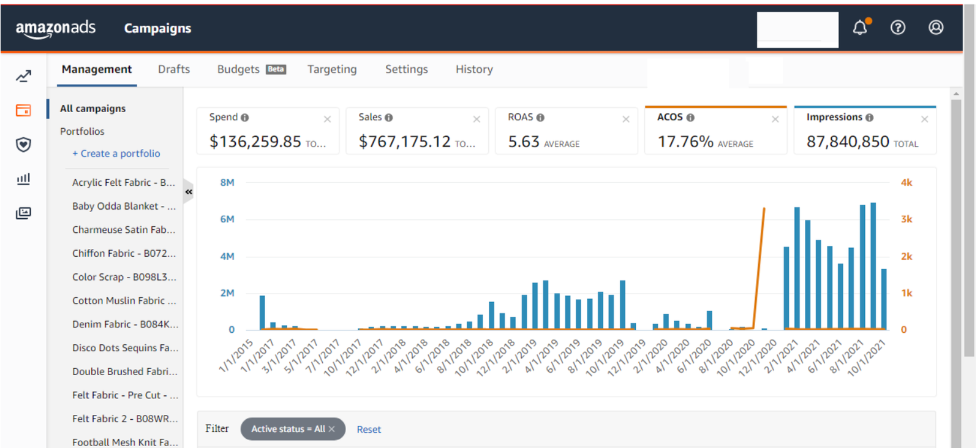The image size is (980, 448).
Task: Open Football Mesh Knit Fabric portfolio
Action: 125,442
